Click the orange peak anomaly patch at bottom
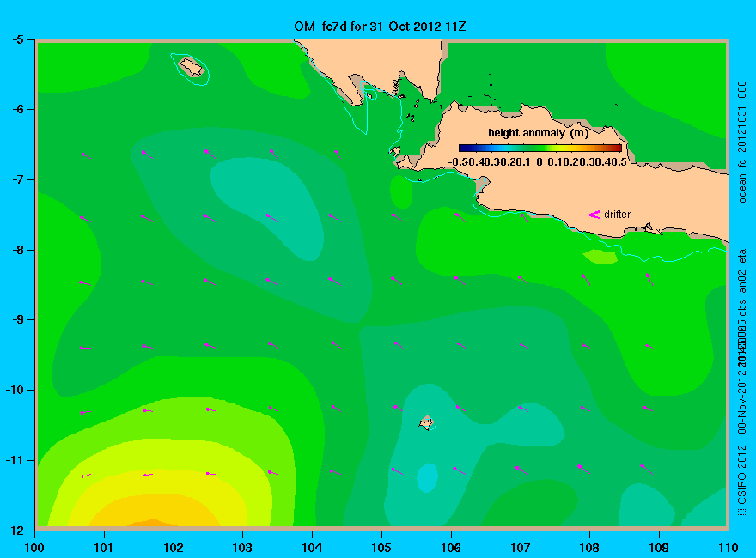 [153, 522]
